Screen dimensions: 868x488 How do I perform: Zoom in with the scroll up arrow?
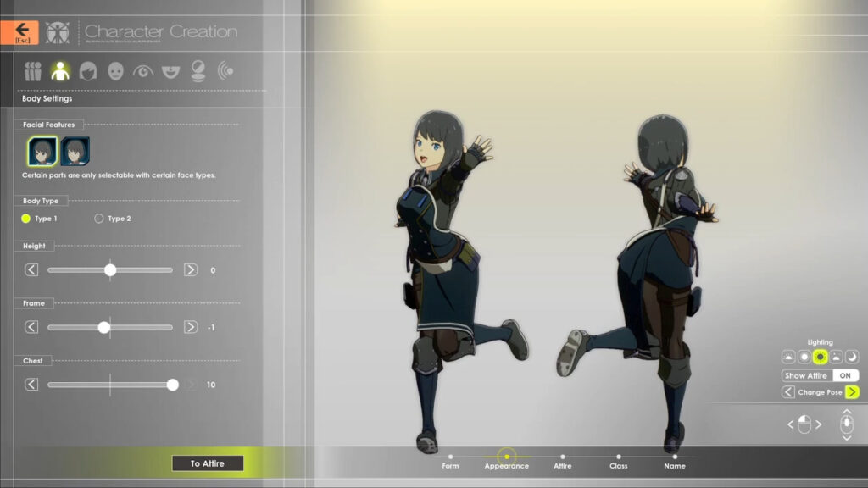(x=847, y=412)
